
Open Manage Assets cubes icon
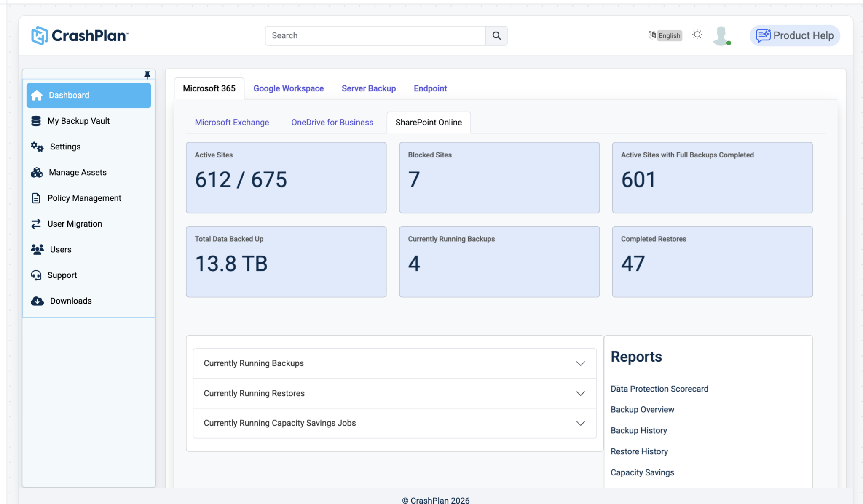[x=37, y=173]
